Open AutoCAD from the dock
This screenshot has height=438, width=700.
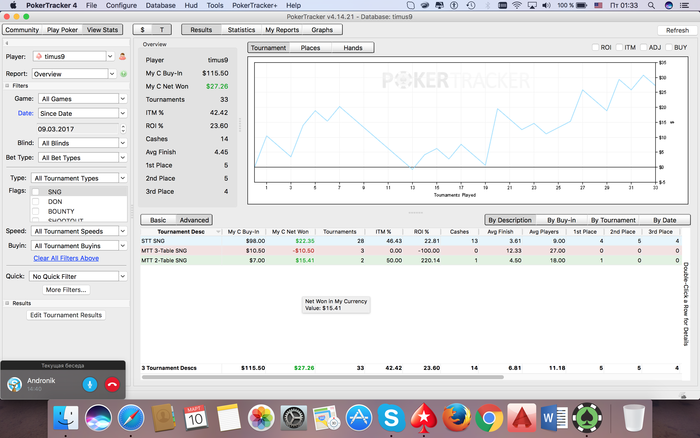click(521, 418)
